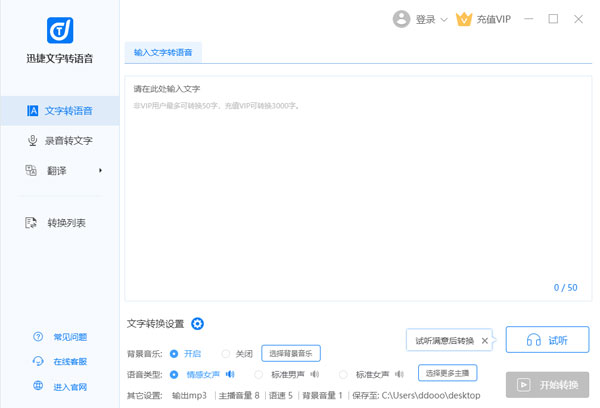This screenshot has height=408, width=600.
Task: Open the 登录 account dropdown arrow
Action: tap(444, 19)
